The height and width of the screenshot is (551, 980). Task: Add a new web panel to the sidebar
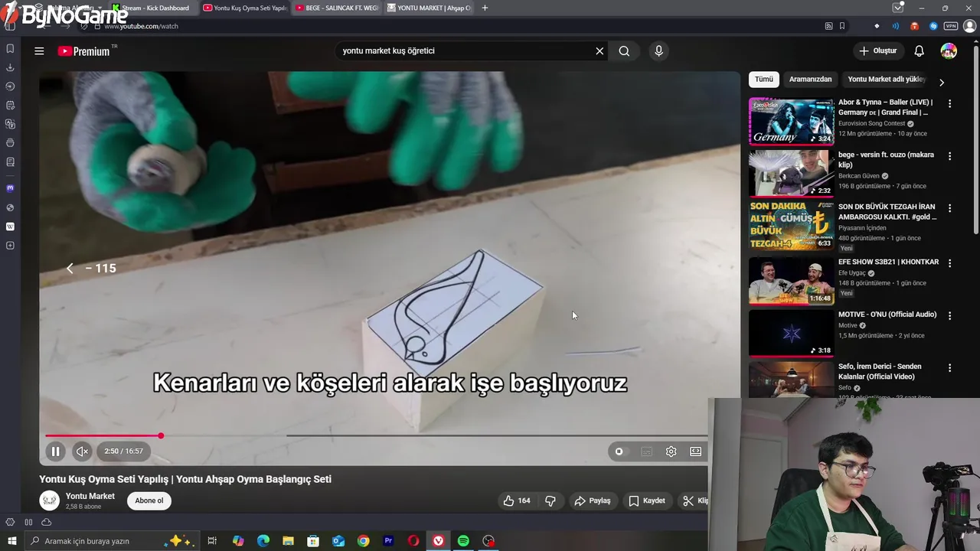click(10, 246)
